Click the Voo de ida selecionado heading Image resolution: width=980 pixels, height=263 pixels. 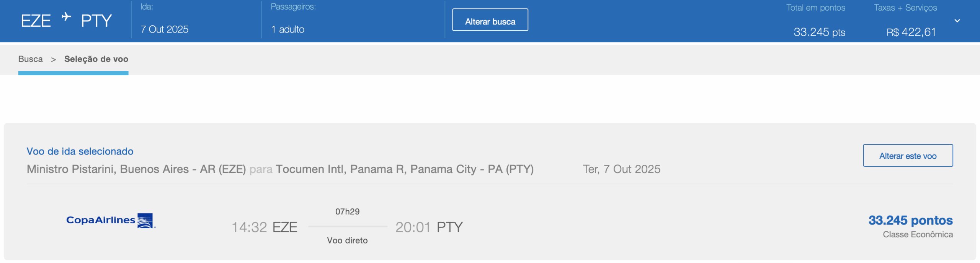[x=80, y=151]
